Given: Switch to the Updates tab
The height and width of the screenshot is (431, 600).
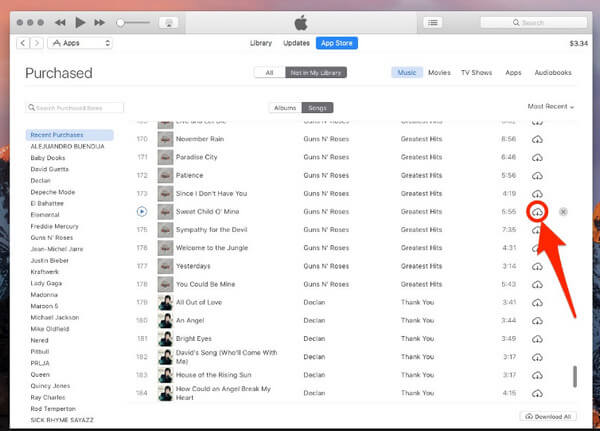Looking at the screenshot, I should click(x=296, y=43).
